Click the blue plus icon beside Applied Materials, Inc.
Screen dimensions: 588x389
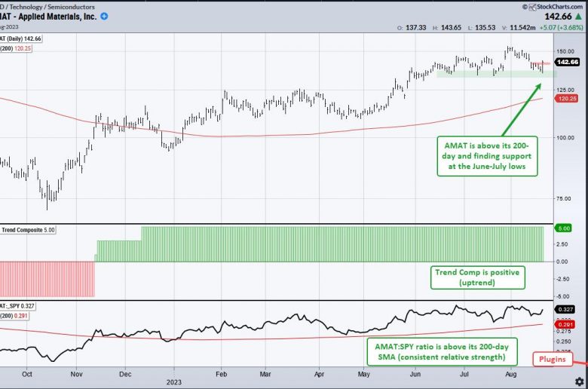tap(104, 17)
